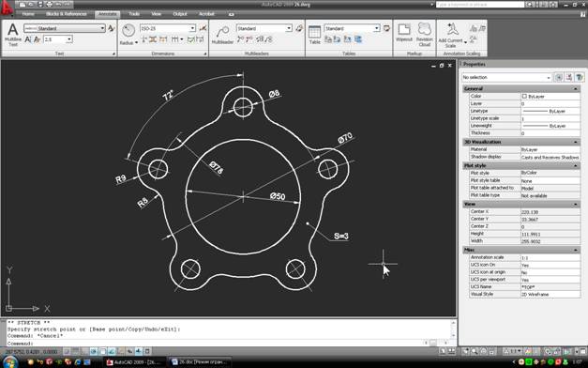Click first icon in Quick Access toolbar
588x368 pixels.
pos(23,5)
